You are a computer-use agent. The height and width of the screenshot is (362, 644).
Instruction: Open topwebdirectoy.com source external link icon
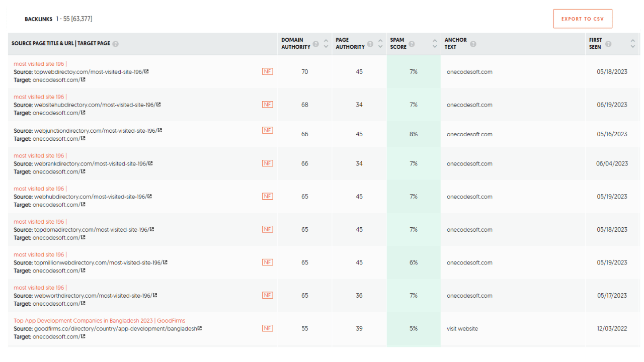coord(146,71)
